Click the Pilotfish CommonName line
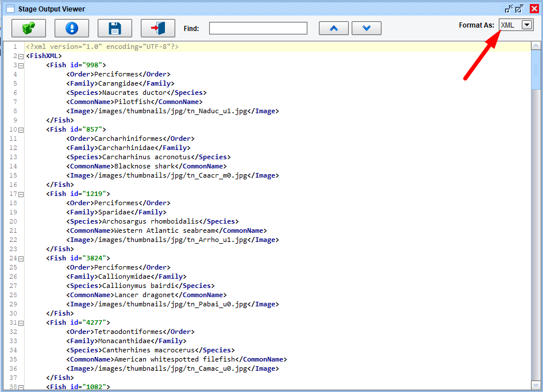Viewport: 543px width, 392px height. 134,102
